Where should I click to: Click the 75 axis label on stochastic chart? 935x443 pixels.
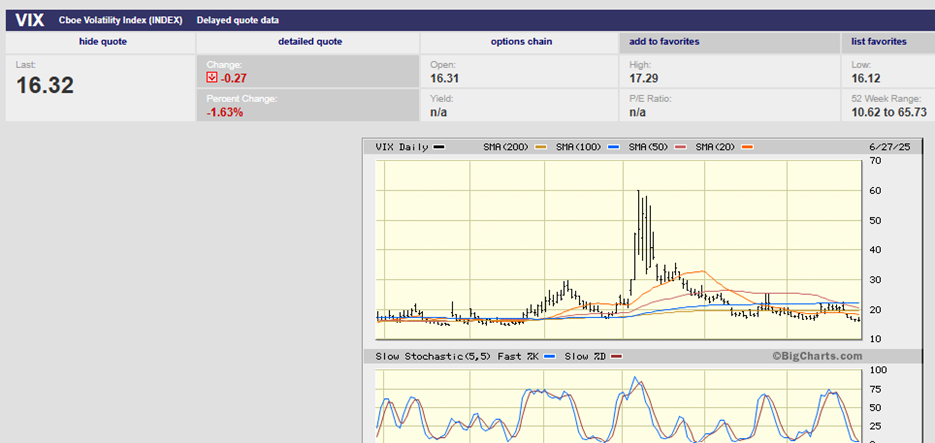click(x=873, y=389)
